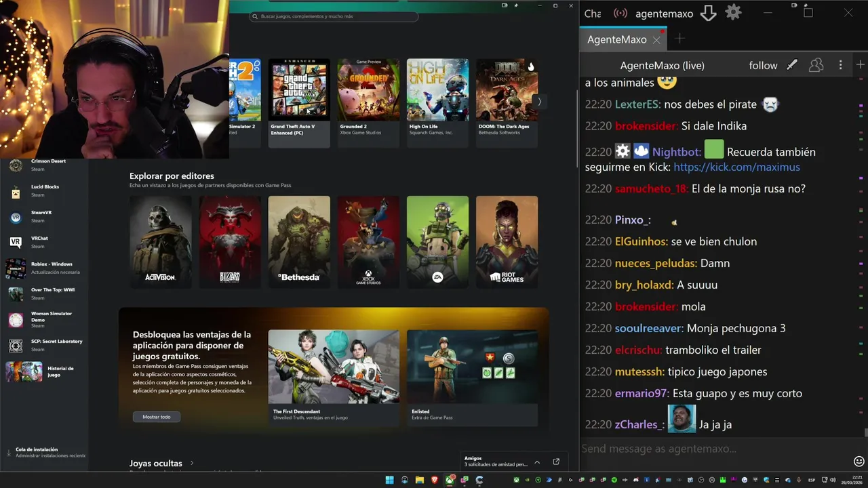Open Historial de juego in sidebar
868x488 pixels.
[45, 371]
